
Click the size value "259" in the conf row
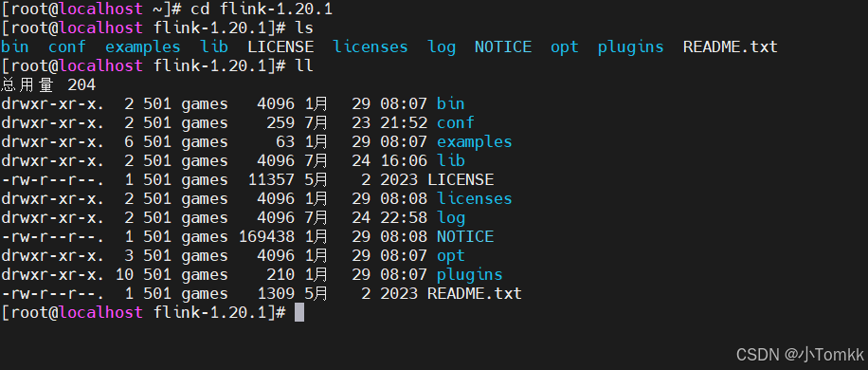(280, 122)
